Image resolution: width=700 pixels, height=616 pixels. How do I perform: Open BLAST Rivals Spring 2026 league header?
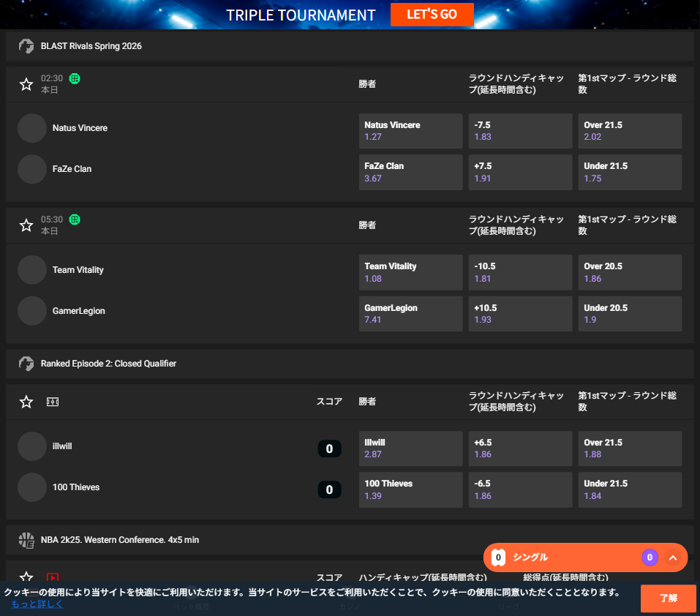(350, 46)
